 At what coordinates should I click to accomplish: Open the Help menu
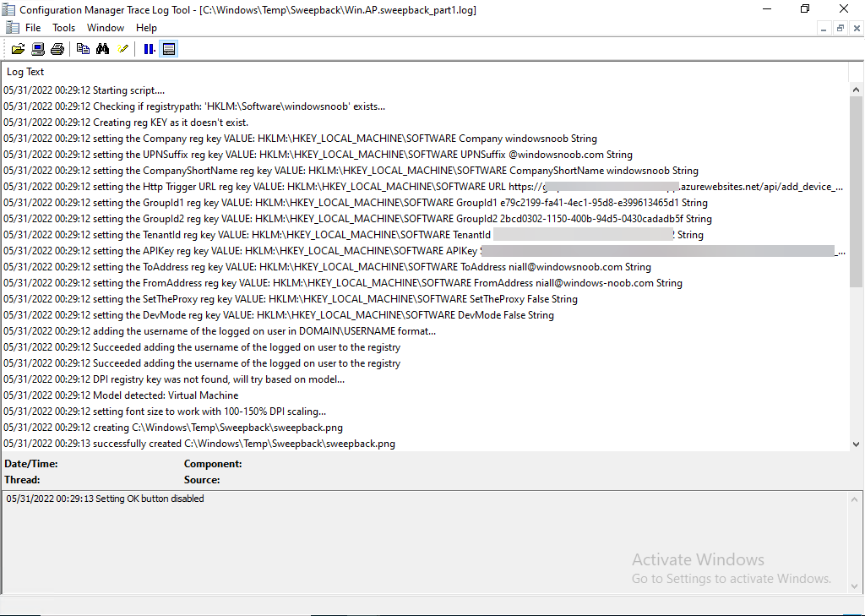coord(146,28)
